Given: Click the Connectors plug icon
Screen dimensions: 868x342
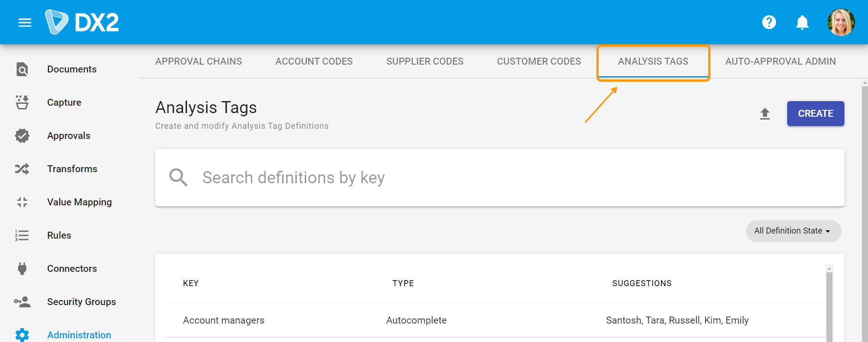Looking at the screenshot, I should (x=22, y=268).
